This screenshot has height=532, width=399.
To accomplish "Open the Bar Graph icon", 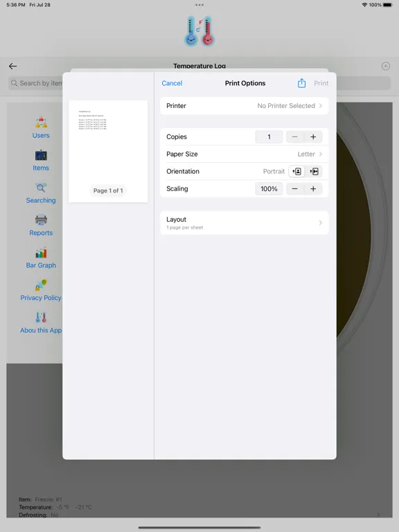I will (x=41, y=252).
